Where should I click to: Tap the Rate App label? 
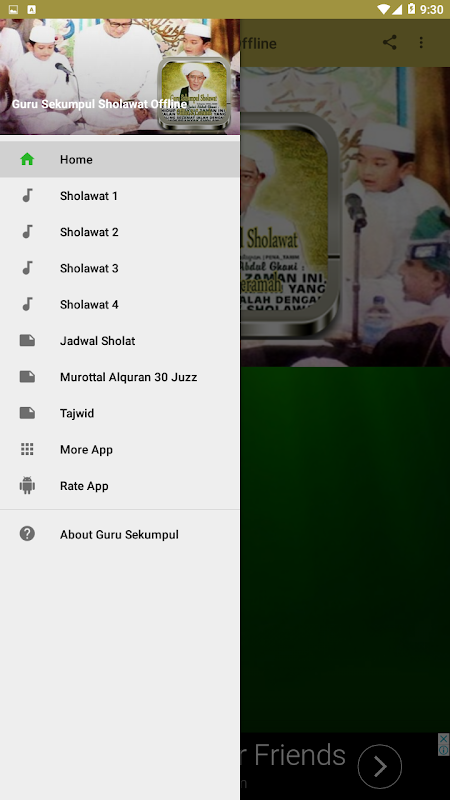[84, 486]
